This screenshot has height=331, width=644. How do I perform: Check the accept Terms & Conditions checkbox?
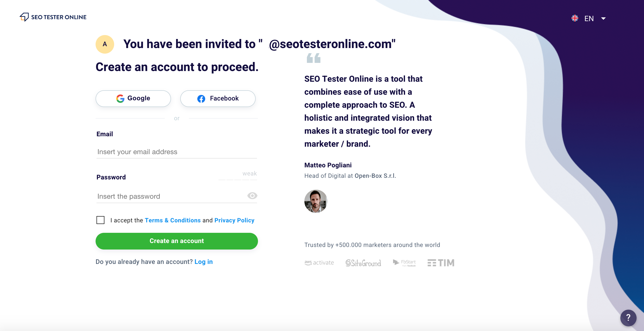[100, 220]
